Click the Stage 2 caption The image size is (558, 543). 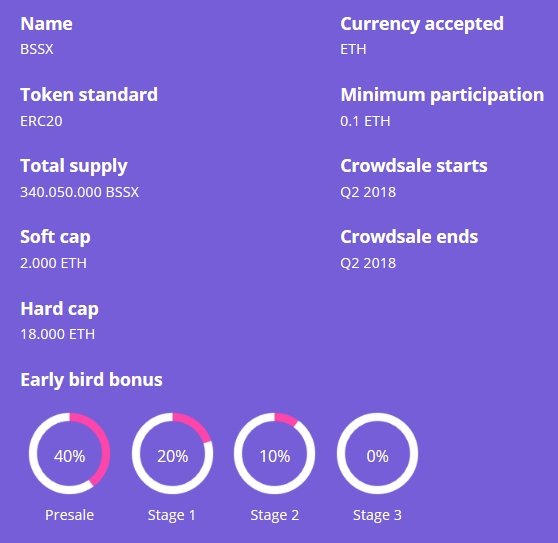[274, 515]
